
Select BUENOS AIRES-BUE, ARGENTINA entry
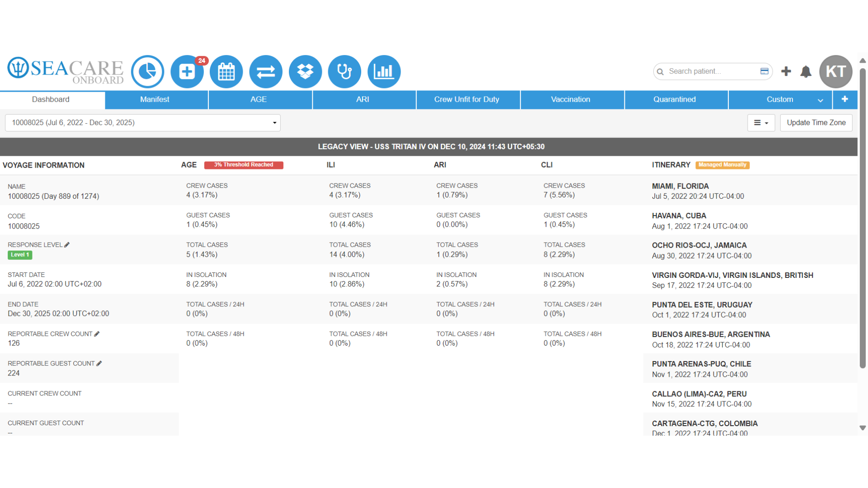(x=750, y=339)
